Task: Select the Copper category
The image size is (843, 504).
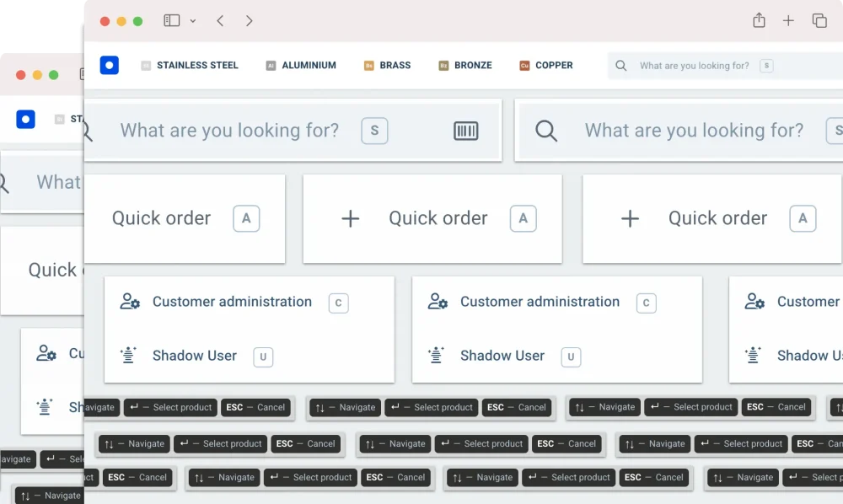Action: point(546,65)
